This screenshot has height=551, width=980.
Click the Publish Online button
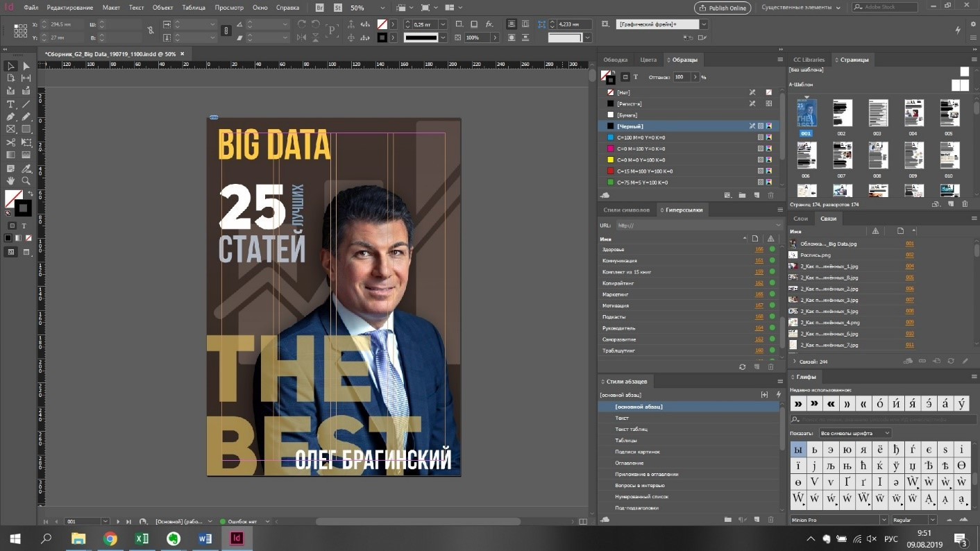click(722, 8)
